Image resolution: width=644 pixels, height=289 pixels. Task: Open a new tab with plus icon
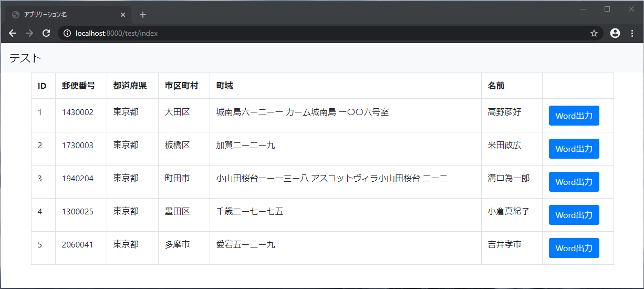[143, 15]
